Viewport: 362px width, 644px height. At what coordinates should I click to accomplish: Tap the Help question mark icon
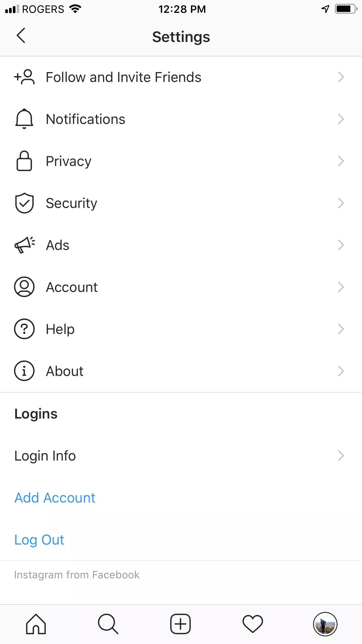(24, 329)
